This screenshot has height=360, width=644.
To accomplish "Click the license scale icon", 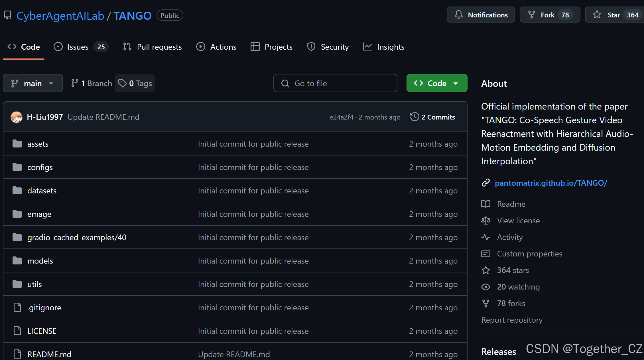I will 486,221.
